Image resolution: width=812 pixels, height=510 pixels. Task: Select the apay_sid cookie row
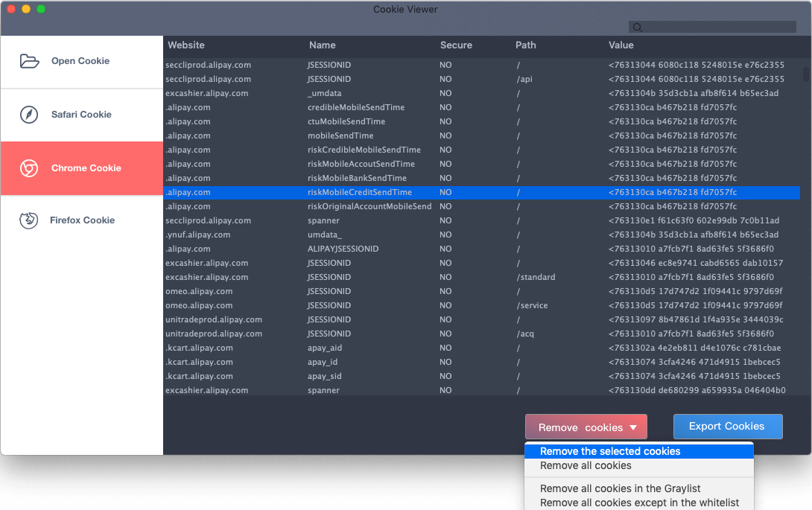tap(481, 377)
